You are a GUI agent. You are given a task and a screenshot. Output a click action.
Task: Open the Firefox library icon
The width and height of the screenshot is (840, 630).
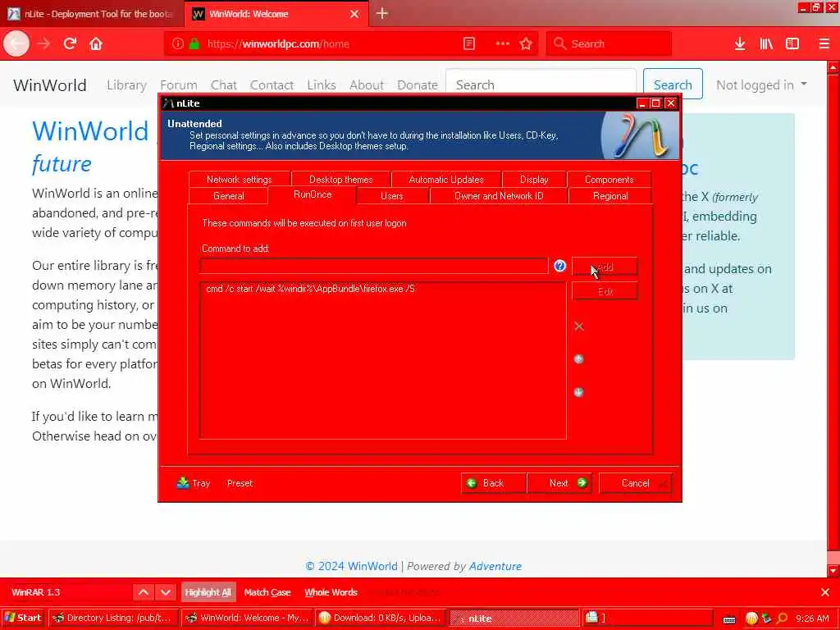tap(766, 43)
